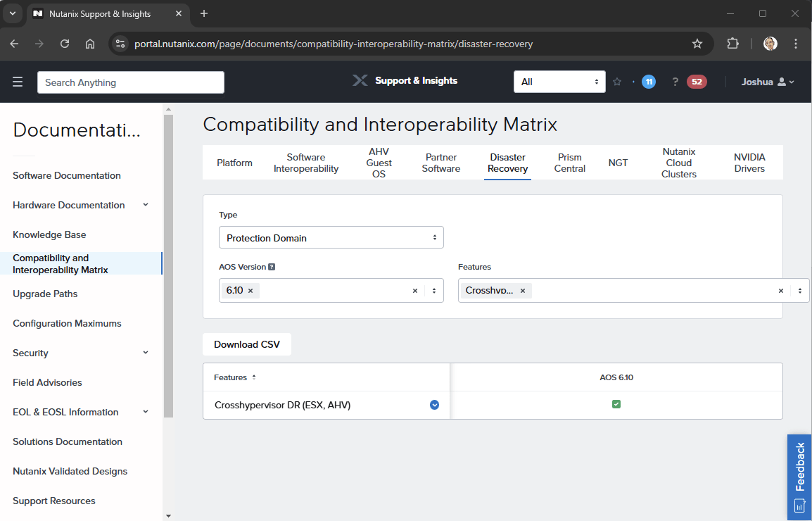Switch to the Platform tab
This screenshot has width=812, height=521.
[x=234, y=163]
